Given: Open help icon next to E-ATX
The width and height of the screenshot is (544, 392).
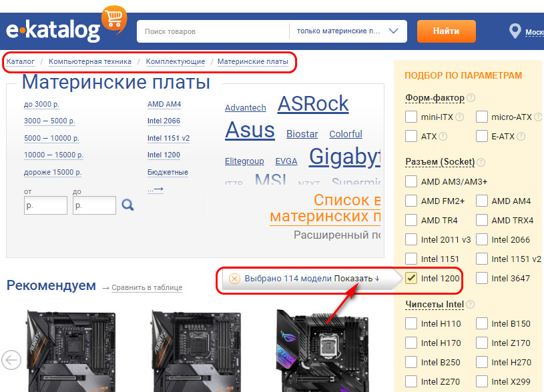Looking at the screenshot, I should click(x=521, y=136).
